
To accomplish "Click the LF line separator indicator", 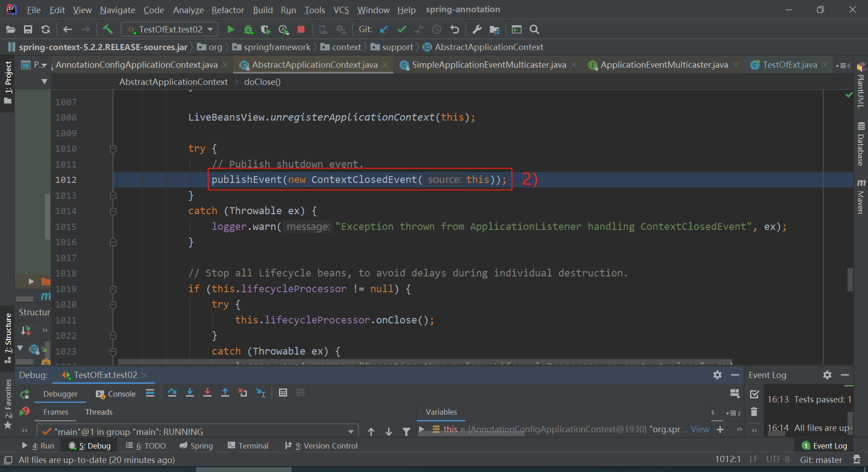I will (754, 459).
